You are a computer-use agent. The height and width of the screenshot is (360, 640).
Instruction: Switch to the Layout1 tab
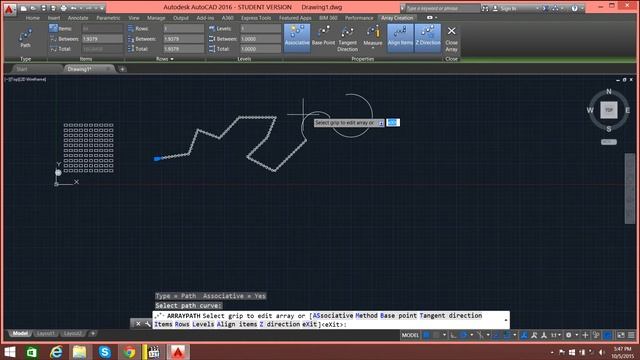[x=45, y=333]
